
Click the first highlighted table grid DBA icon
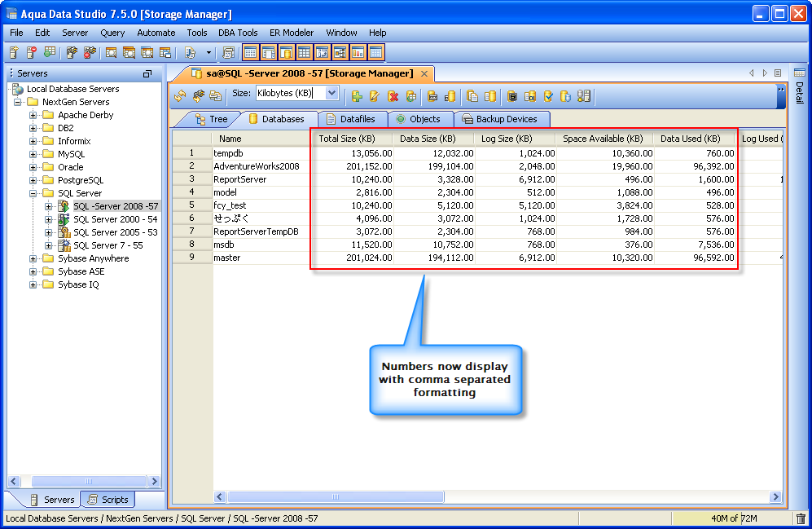(x=251, y=52)
